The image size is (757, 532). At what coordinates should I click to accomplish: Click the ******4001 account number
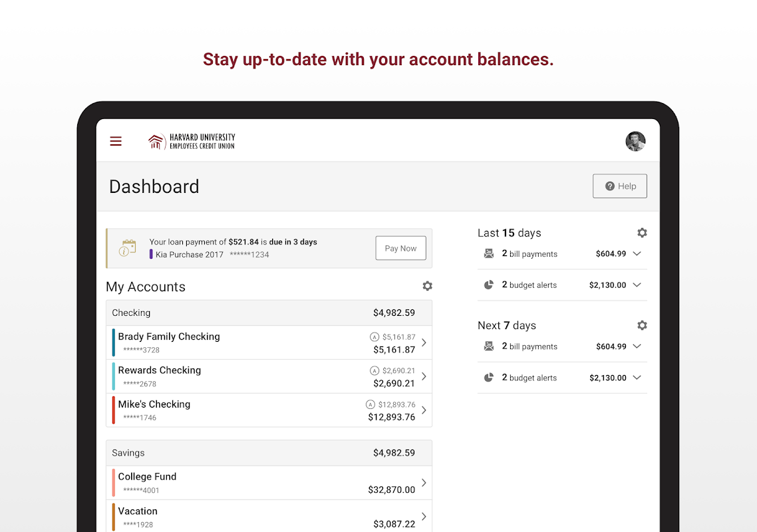tap(141, 490)
